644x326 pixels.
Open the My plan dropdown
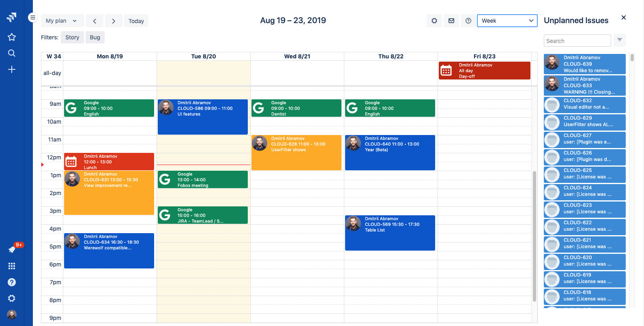coord(62,21)
